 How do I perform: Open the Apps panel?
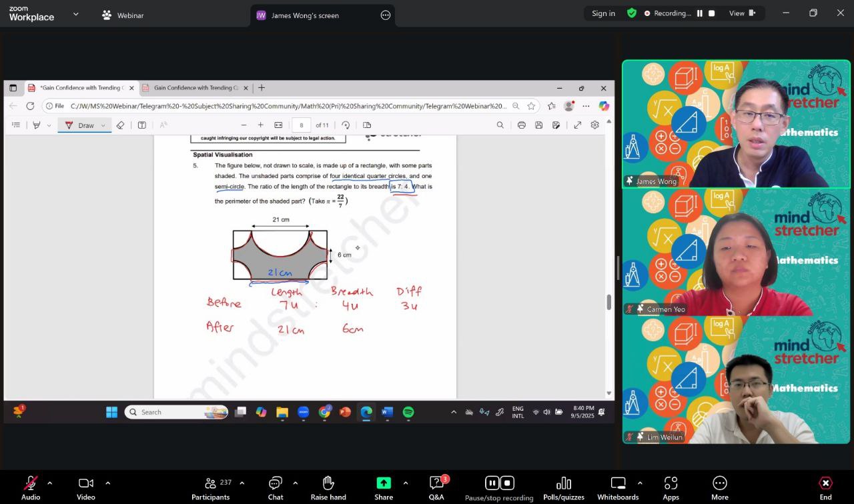click(x=671, y=487)
